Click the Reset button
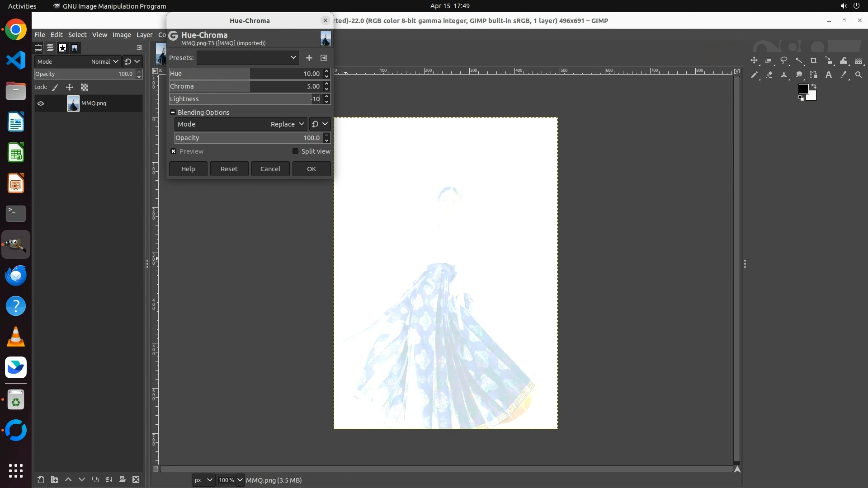The width and height of the screenshot is (868, 488). [x=229, y=169]
